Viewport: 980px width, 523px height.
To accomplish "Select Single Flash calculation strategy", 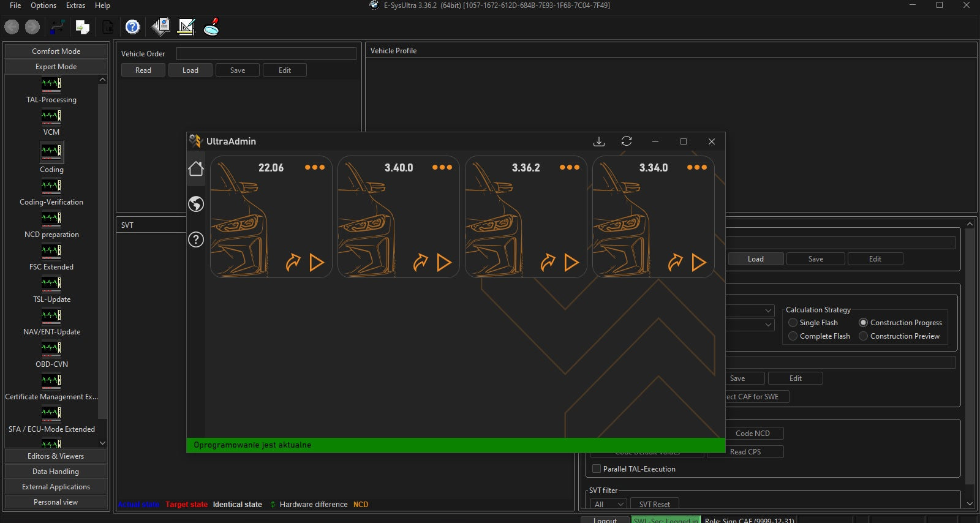I will pos(793,323).
